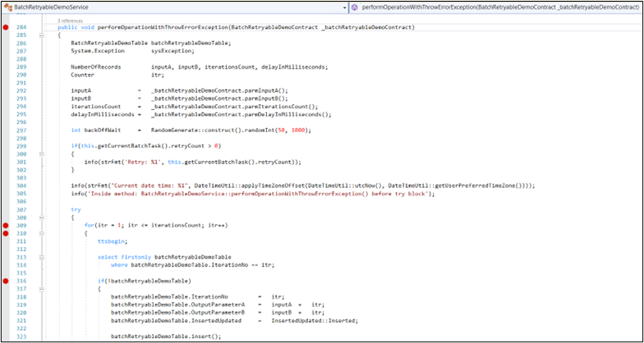The height and width of the screenshot is (343, 644).
Task: Click 'where batchRetryableDemoTable.IterationNo == itr;' line
Action: [x=192, y=265]
